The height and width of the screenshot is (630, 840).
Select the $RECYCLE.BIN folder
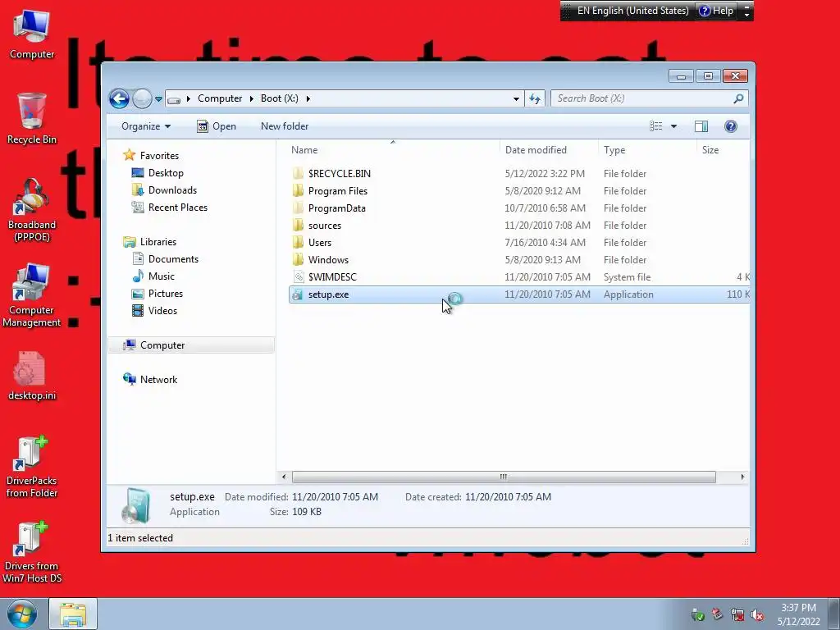[x=339, y=174]
